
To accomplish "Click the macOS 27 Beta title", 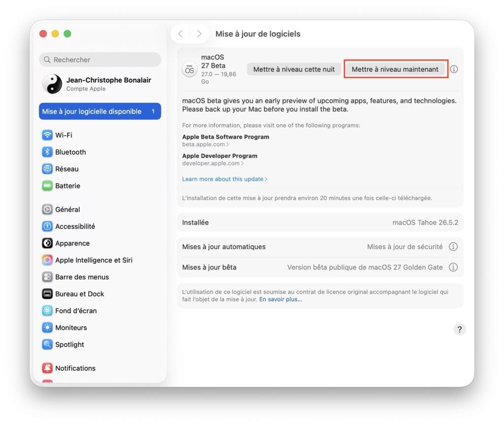I will (213, 62).
